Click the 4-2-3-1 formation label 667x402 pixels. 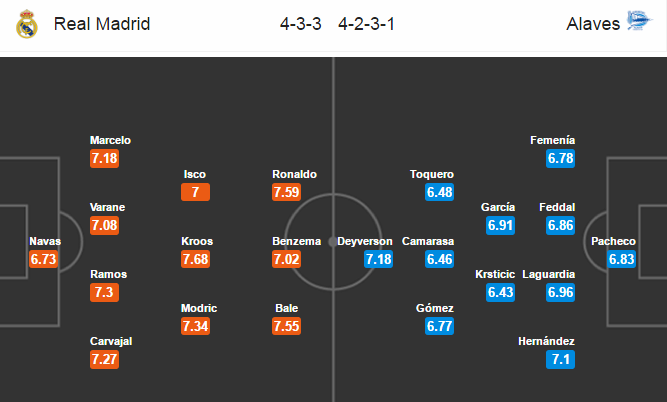click(x=367, y=24)
